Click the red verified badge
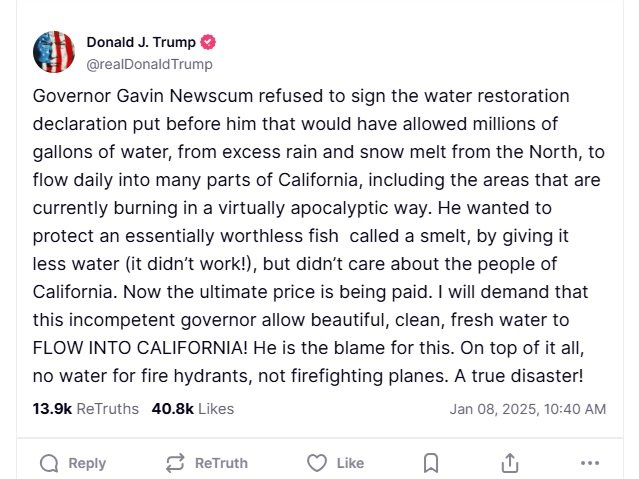This screenshot has width=639, height=479. [209, 43]
